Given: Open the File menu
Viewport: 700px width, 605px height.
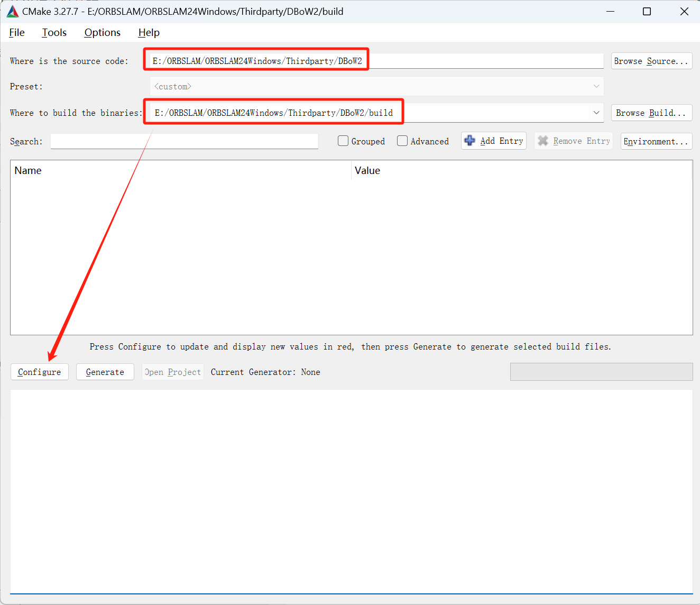Looking at the screenshot, I should click(x=17, y=32).
